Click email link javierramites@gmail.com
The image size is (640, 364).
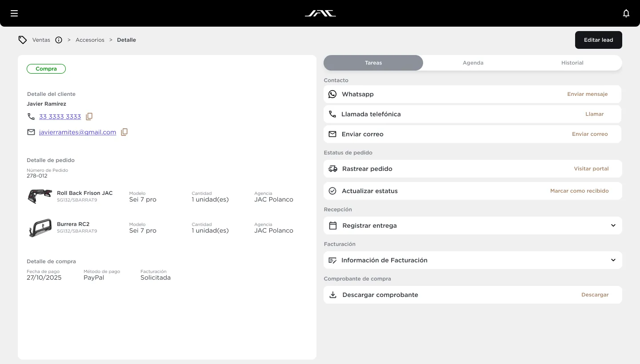tap(77, 132)
